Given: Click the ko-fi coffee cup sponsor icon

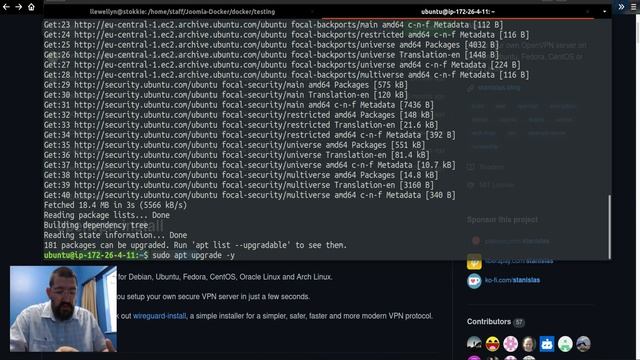Looking at the screenshot, I should coord(474,281).
